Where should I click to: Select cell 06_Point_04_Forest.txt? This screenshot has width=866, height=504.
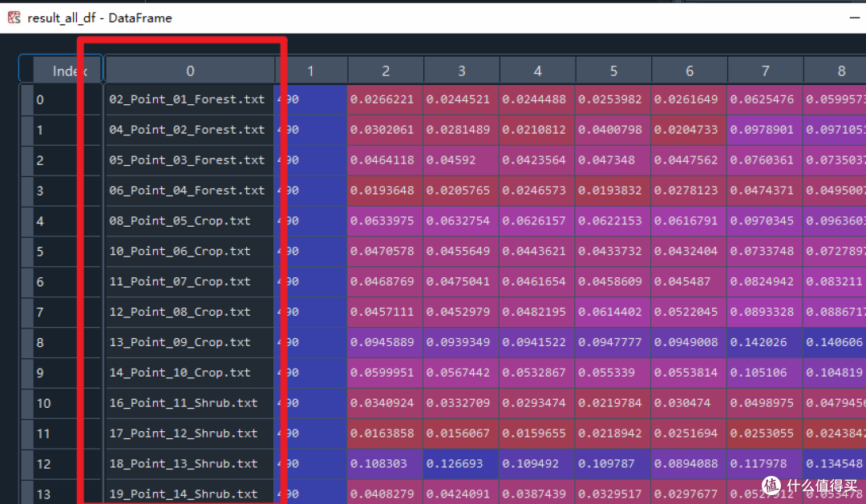(x=190, y=191)
